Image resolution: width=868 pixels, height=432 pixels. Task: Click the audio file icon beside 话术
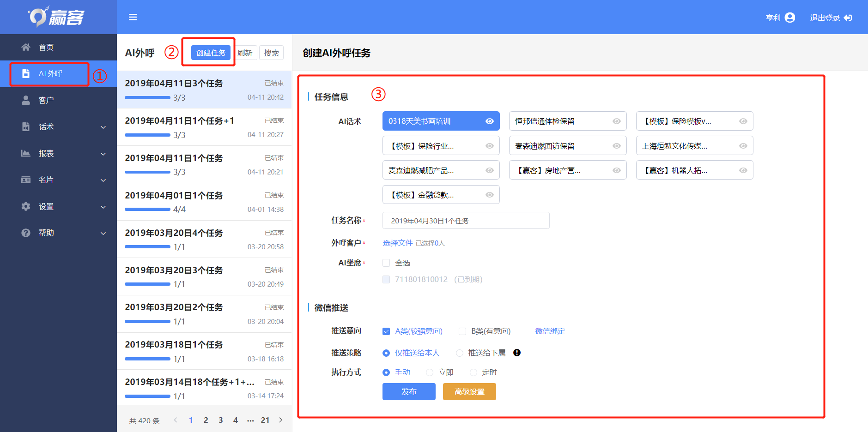(26, 126)
